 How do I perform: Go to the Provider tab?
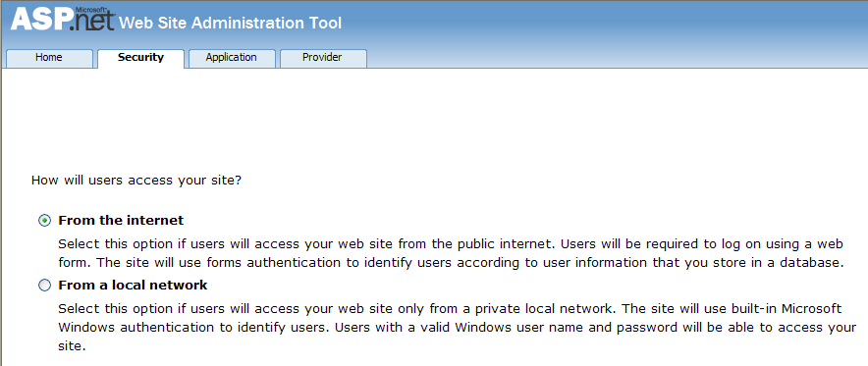point(323,58)
